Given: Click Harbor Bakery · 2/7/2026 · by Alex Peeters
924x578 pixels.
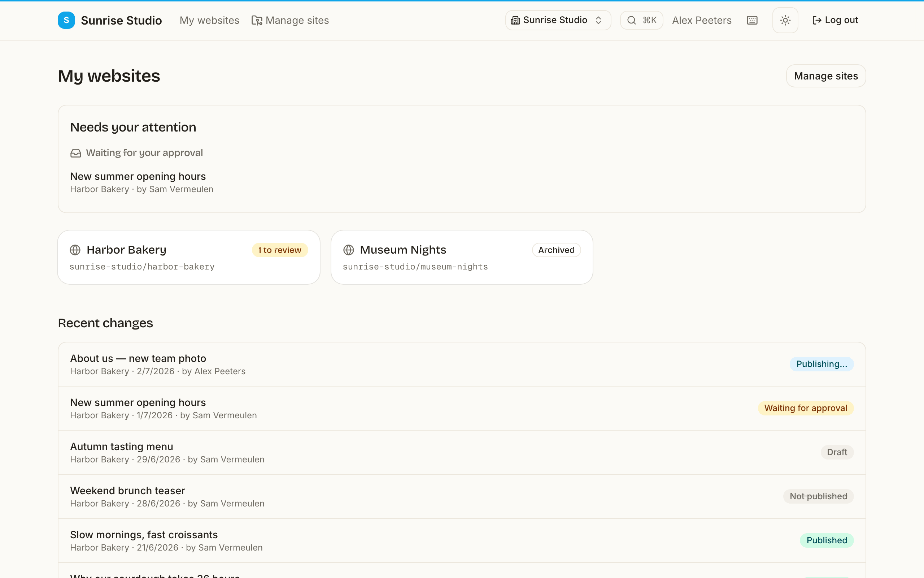Looking at the screenshot, I should pyautogui.click(x=158, y=372).
